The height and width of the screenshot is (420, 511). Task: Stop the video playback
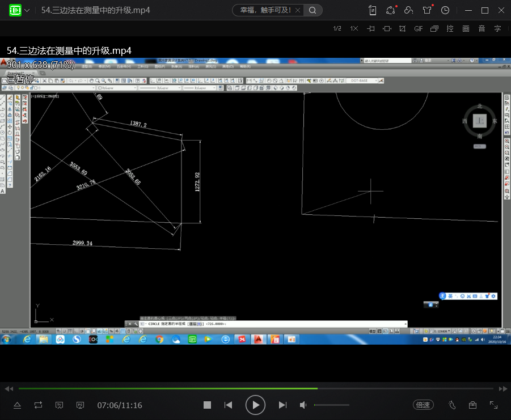[x=208, y=405]
